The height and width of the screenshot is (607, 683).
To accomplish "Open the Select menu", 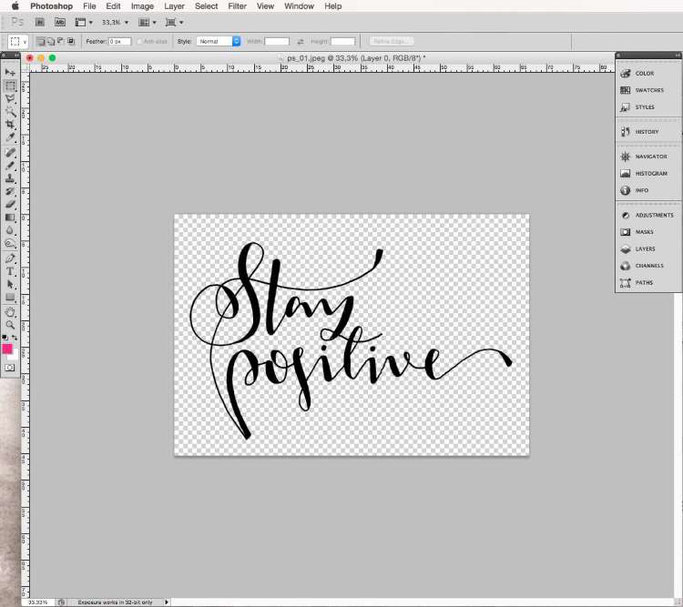I will click(x=206, y=6).
